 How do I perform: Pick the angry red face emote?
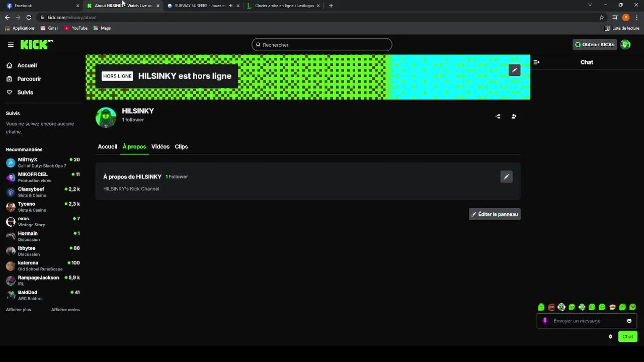551,307
